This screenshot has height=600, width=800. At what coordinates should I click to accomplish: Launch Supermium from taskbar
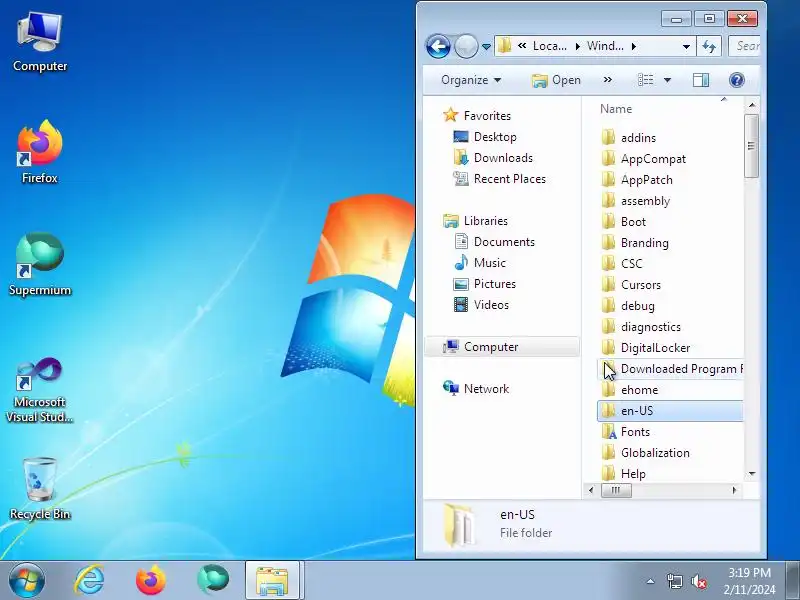pyautogui.click(x=213, y=581)
